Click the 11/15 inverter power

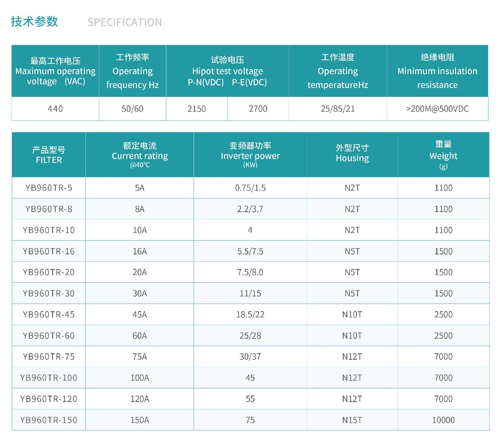point(250,293)
